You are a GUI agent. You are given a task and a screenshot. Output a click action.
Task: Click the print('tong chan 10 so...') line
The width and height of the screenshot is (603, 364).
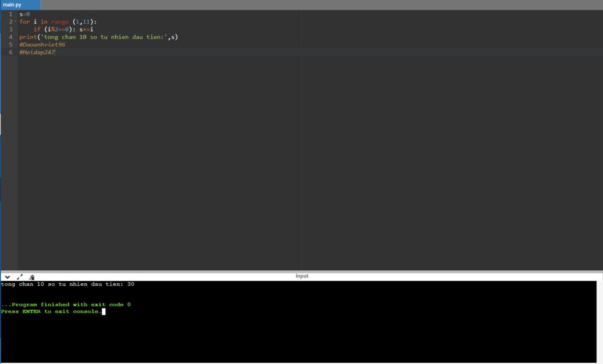pos(98,37)
